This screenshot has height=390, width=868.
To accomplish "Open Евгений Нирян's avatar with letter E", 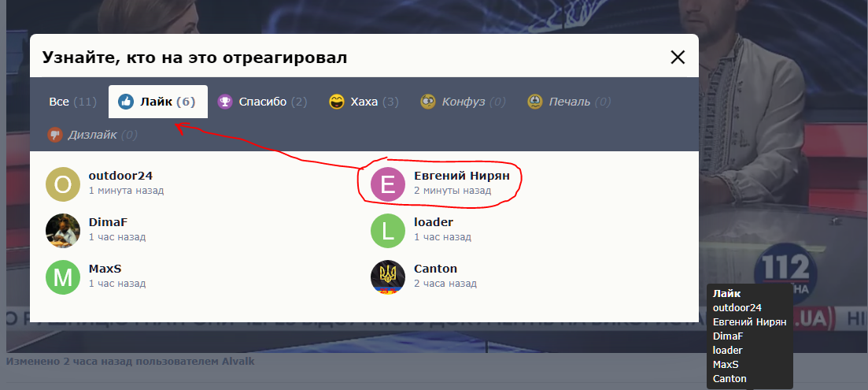I will [388, 184].
